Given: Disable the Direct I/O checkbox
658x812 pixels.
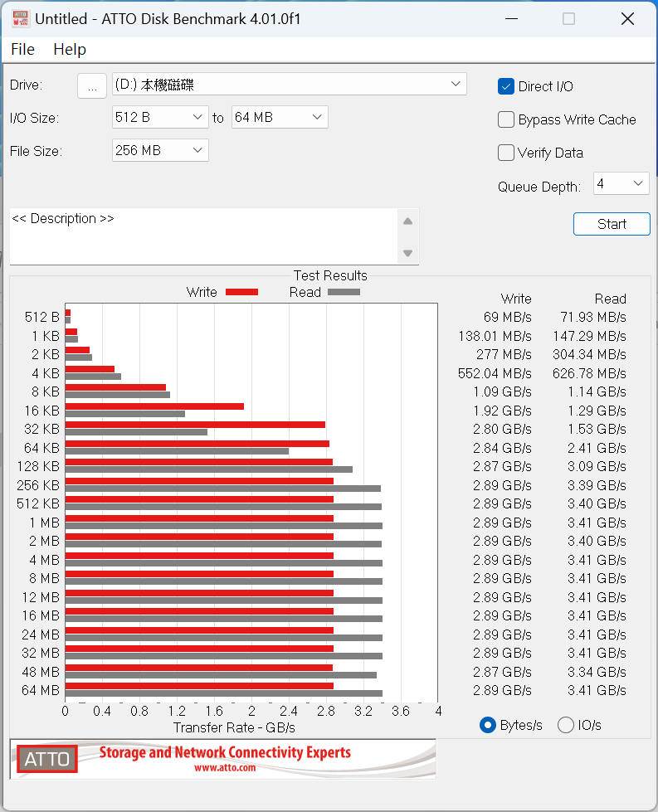Looking at the screenshot, I should 506,86.
